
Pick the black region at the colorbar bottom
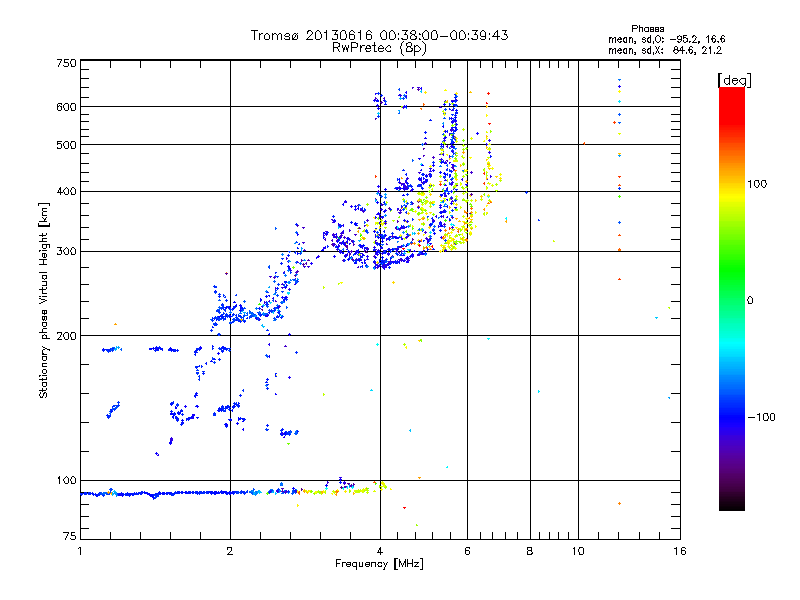(731, 503)
